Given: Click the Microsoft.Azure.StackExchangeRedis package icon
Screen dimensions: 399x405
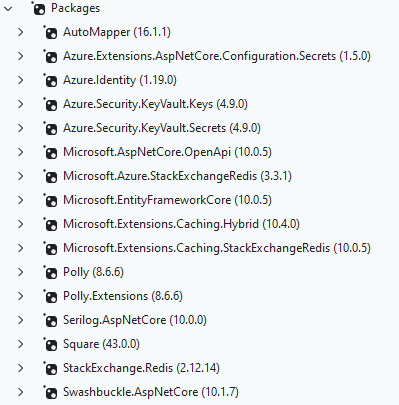Looking at the screenshot, I should [50, 176].
